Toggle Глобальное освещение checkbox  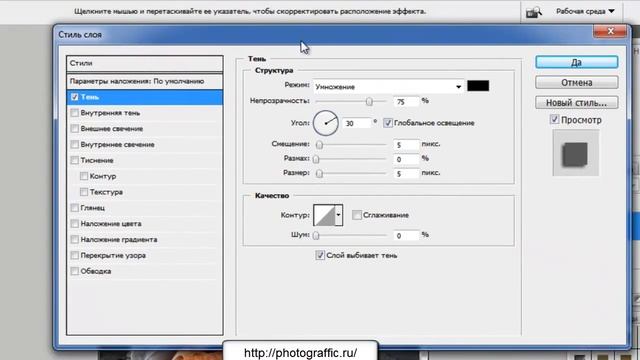pyautogui.click(x=388, y=123)
